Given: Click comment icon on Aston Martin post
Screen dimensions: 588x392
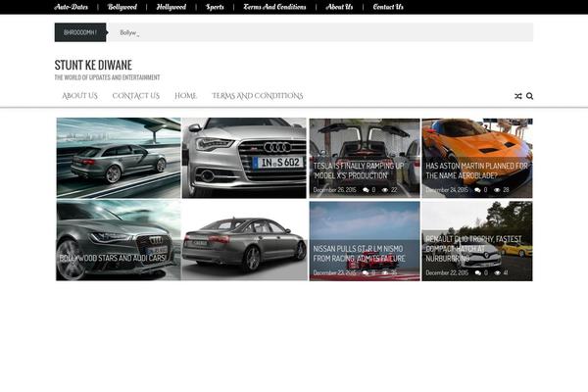Looking at the screenshot, I should [x=477, y=190].
